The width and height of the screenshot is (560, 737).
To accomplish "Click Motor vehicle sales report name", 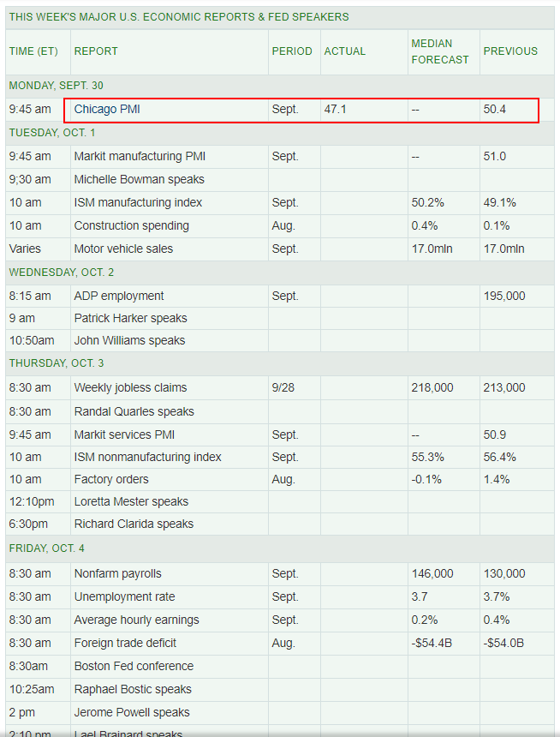I will coord(123,249).
